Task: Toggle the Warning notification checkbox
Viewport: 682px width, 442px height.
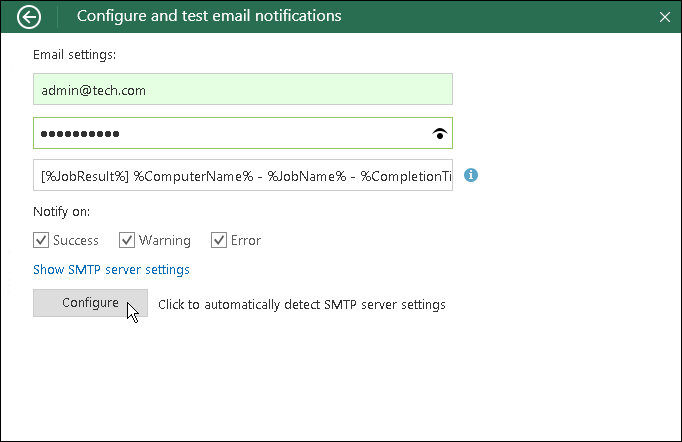Action: click(x=127, y=240)
